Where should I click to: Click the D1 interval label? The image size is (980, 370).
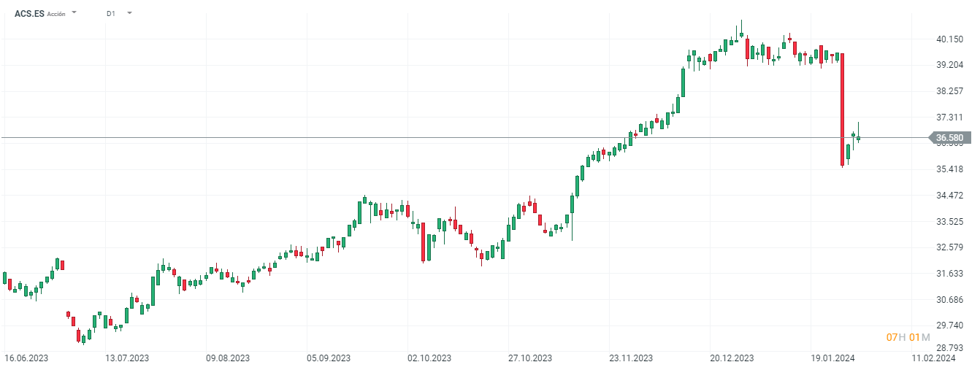[x=110, y=13]
